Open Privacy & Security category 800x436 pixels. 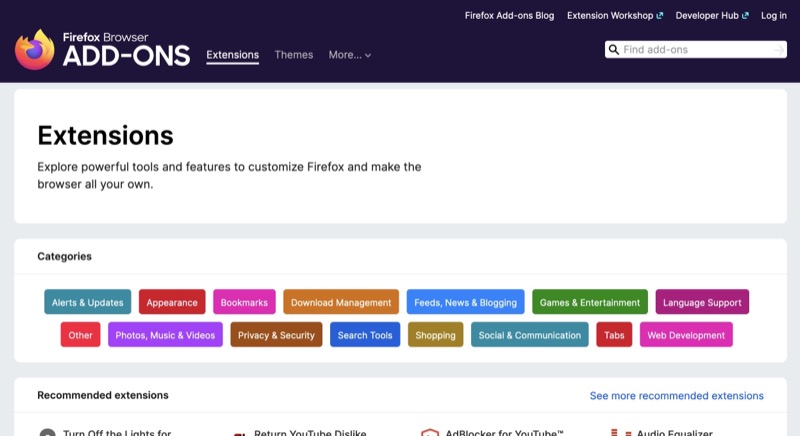(x=276, y=335)
